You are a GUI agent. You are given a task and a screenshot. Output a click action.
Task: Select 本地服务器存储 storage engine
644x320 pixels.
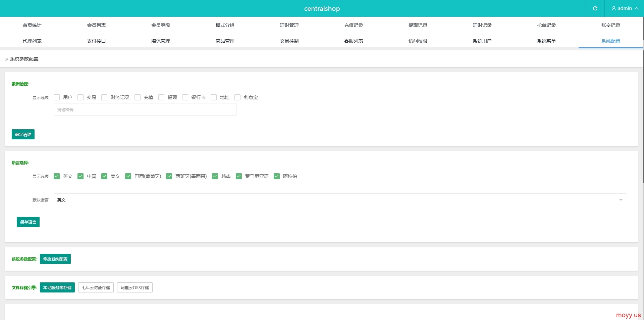[x=57, y=287]
